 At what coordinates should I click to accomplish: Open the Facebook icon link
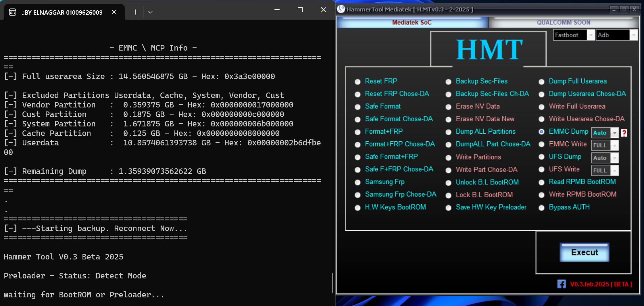point(562,284)
